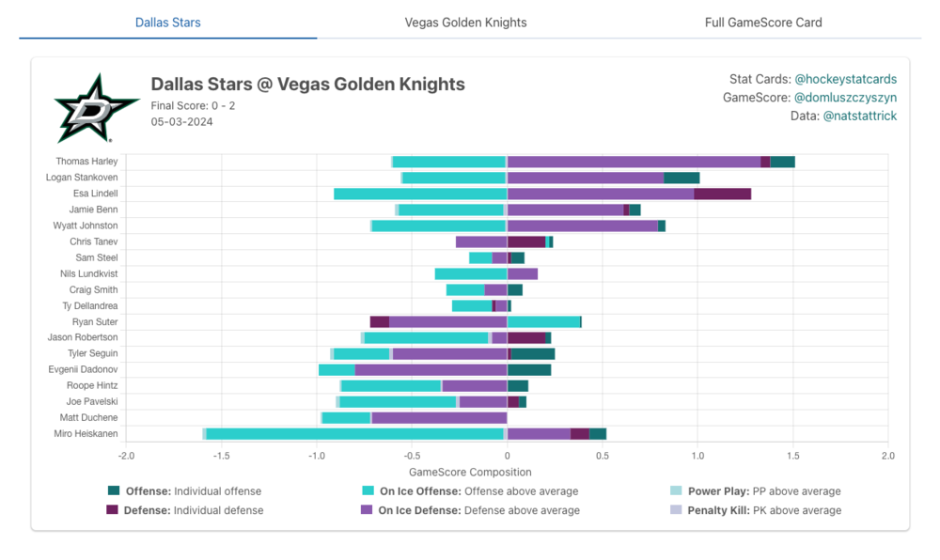Click Miro Heiskanen's long teal offense bar
Viewport: 940px width, 560px height.
pos(355,433)
